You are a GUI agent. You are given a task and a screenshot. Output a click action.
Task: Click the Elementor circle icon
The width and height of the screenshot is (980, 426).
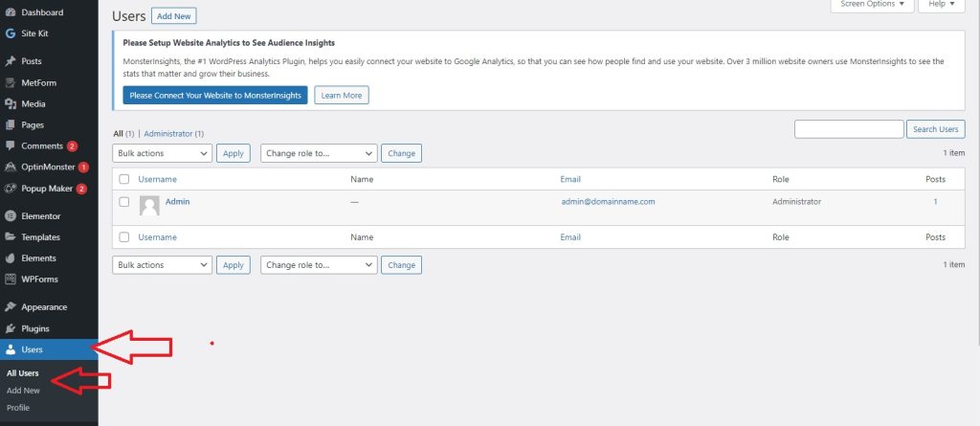coord(10,215)
